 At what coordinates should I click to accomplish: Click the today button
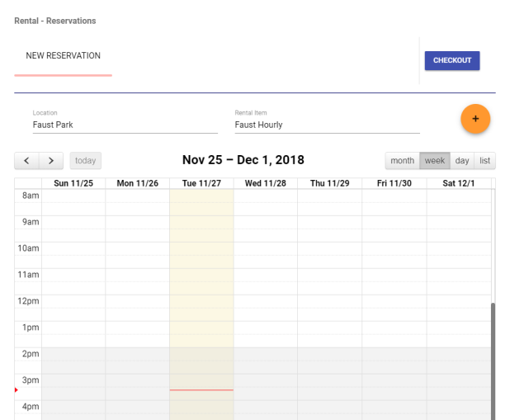tap(86, 160)
